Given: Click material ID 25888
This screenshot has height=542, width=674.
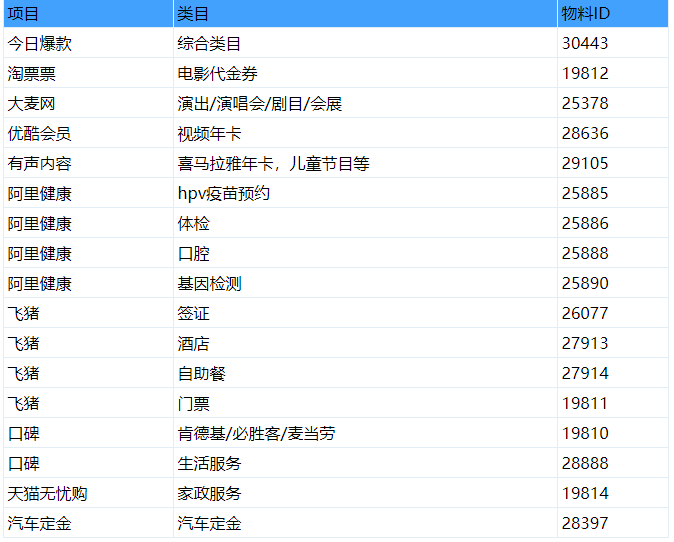Looking at the screenshot, I should [613, 253].
